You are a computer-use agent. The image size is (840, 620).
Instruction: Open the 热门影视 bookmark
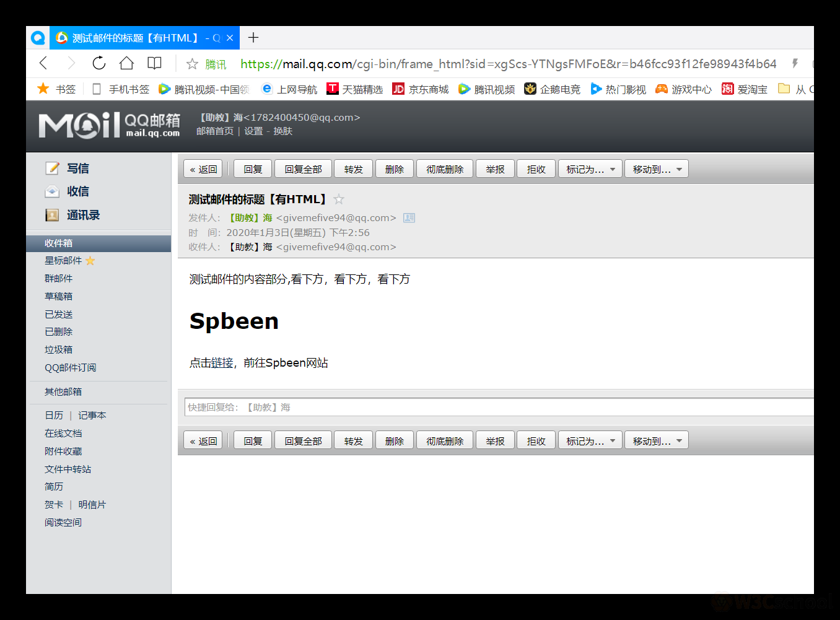point(618,89)
